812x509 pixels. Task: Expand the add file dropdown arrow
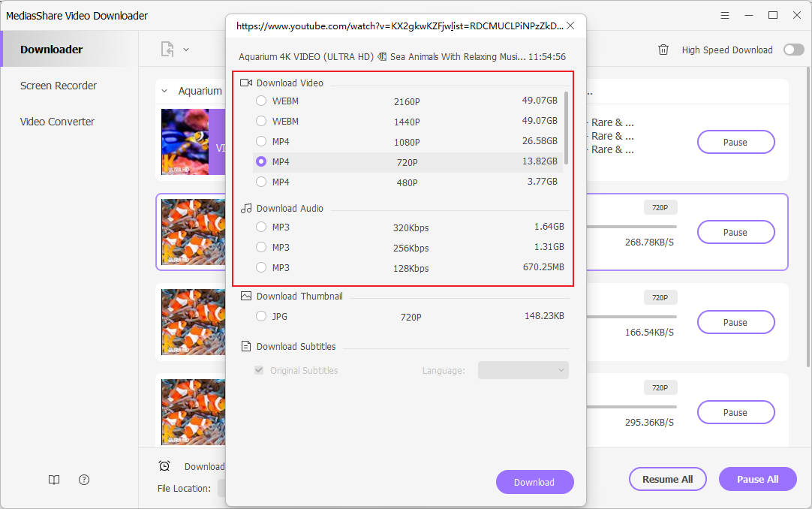tap(186, 50)
